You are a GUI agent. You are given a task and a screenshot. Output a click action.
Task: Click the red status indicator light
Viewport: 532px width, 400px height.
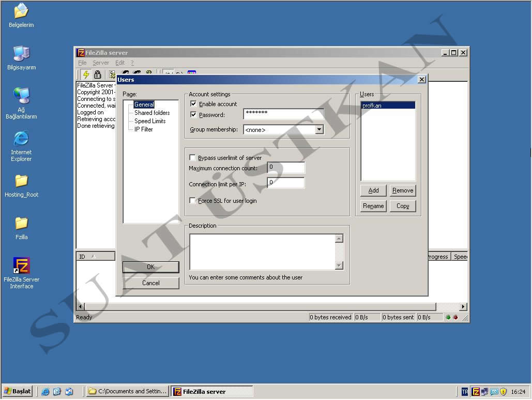[x=455, y=317]
